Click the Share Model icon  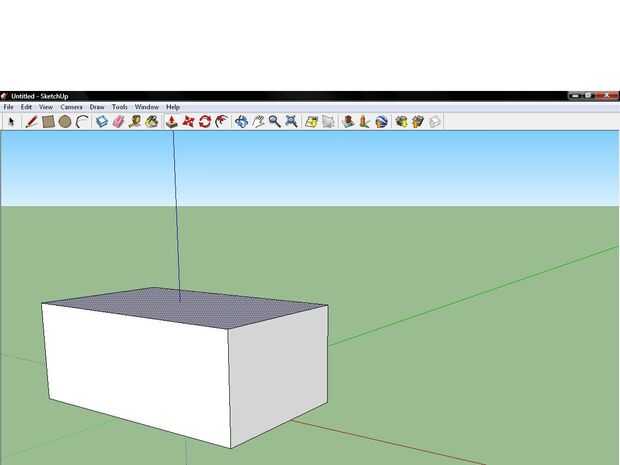(x=418, y=121)
